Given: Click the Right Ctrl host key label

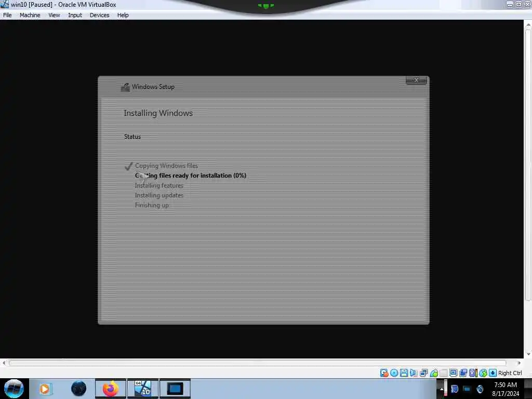Looking at the screenshot, I should 510,373.
